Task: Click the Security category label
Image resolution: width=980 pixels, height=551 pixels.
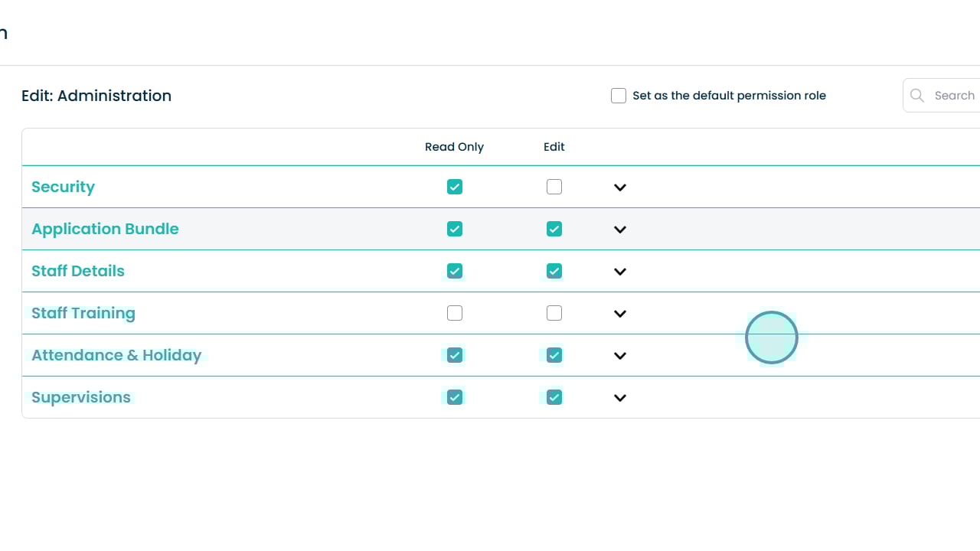Action: pos(63,187)
